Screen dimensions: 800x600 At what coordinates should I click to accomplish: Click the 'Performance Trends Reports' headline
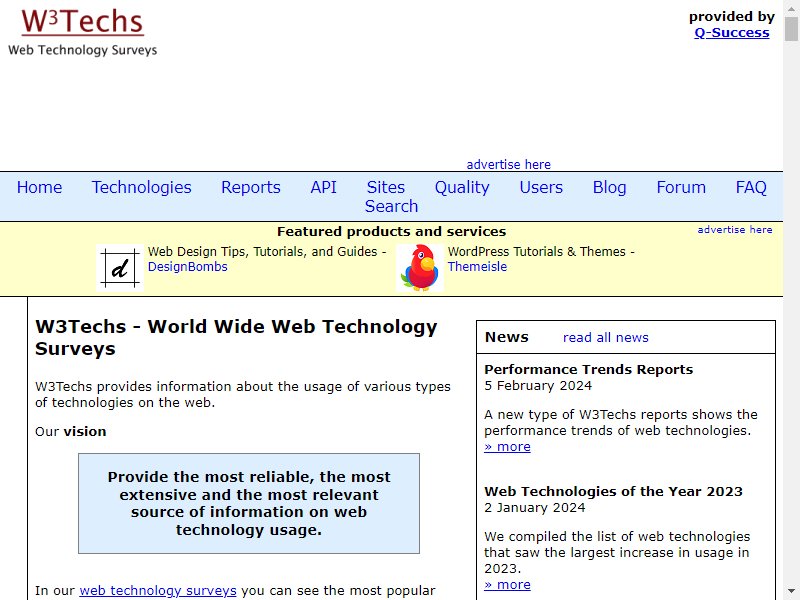click(588, 369)
